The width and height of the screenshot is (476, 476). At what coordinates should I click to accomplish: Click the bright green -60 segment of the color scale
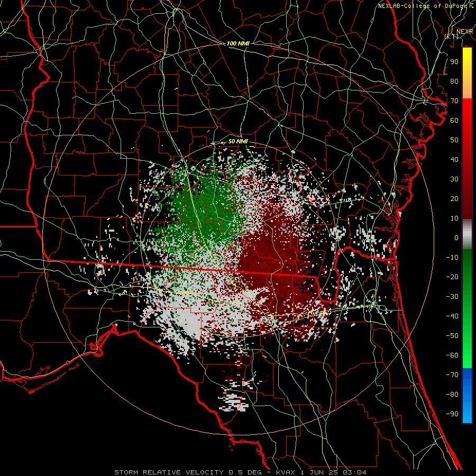(x=467, y=355)
